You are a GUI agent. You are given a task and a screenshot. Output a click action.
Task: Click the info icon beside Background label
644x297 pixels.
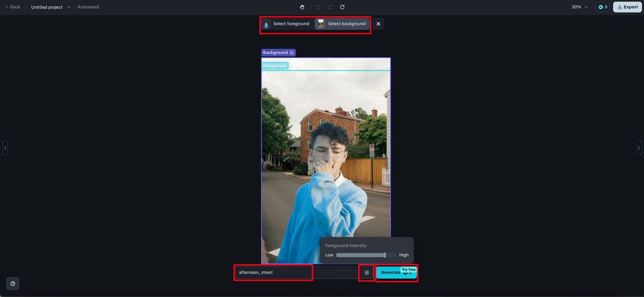click(x=292, y=52)
